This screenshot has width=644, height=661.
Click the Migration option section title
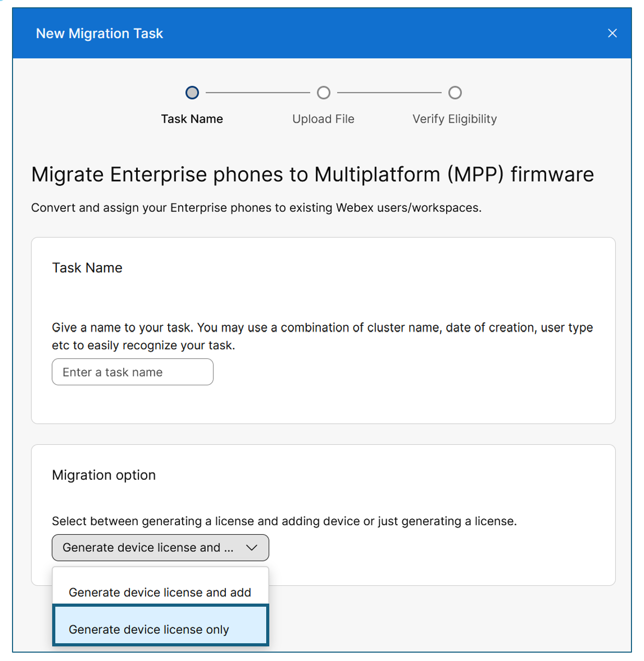click(104, 475)
